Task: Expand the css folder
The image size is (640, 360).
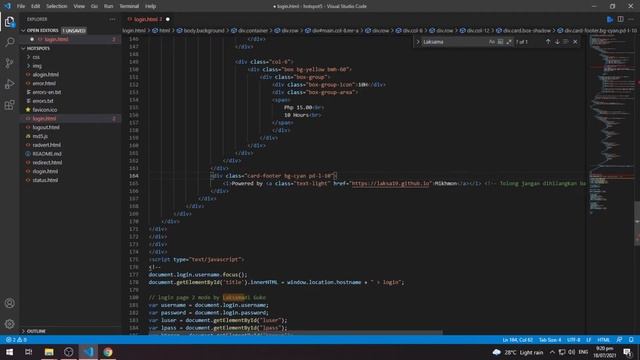Action: pos(29,57)
